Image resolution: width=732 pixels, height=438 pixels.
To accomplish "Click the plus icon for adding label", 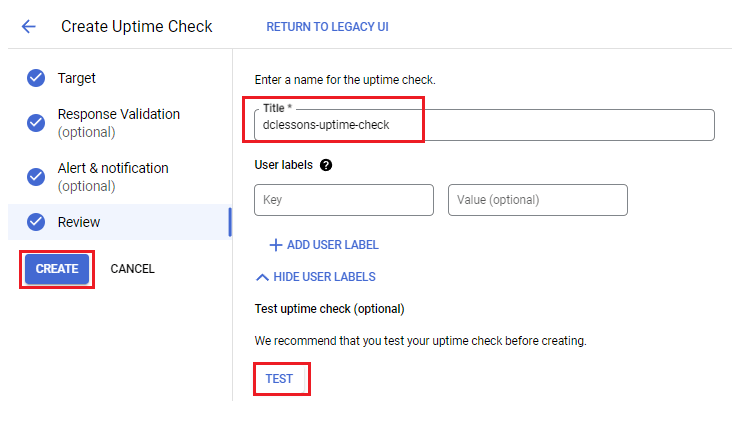I will coord(276,245).
